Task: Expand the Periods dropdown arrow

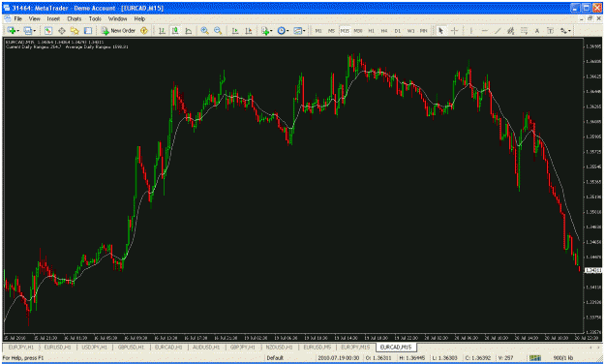Action: pos(287,31)
